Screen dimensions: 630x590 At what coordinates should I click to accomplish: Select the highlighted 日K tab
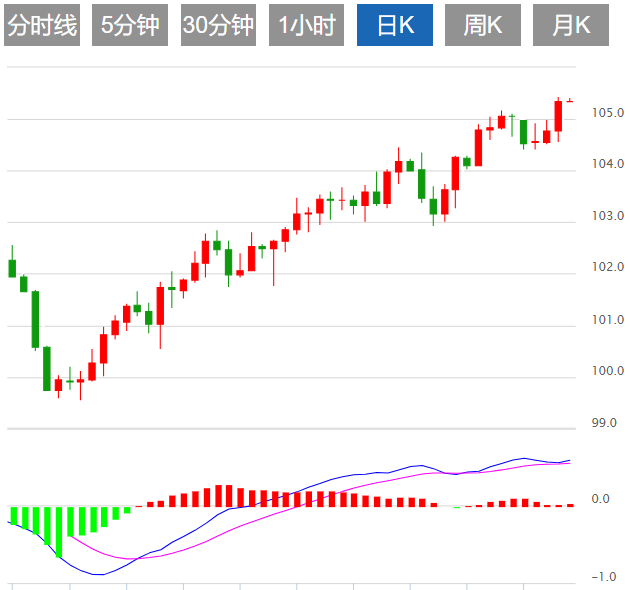click(x=395, y=25)
